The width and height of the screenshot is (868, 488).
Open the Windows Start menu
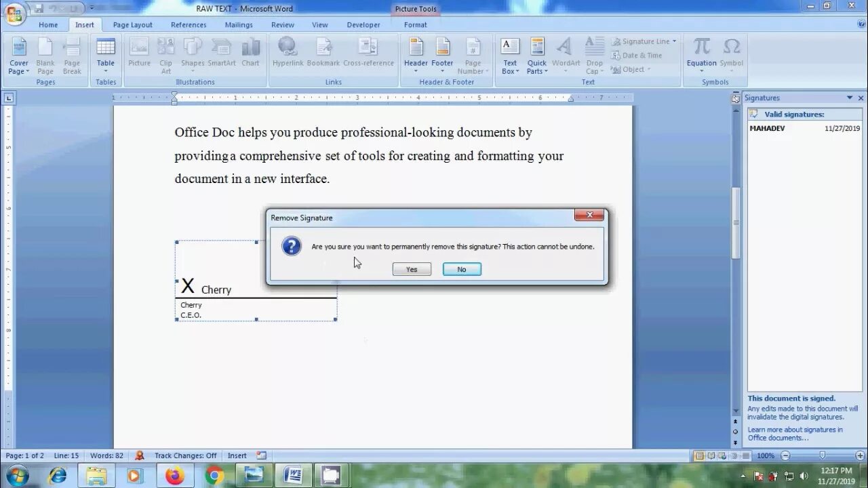[17, 476]
